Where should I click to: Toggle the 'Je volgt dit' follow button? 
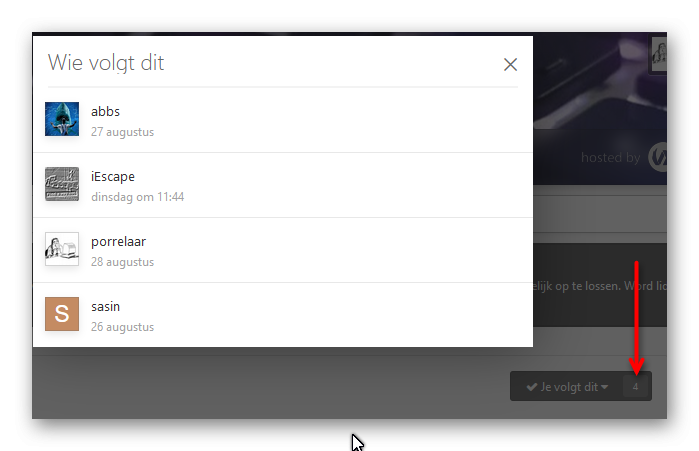(567, 386)
